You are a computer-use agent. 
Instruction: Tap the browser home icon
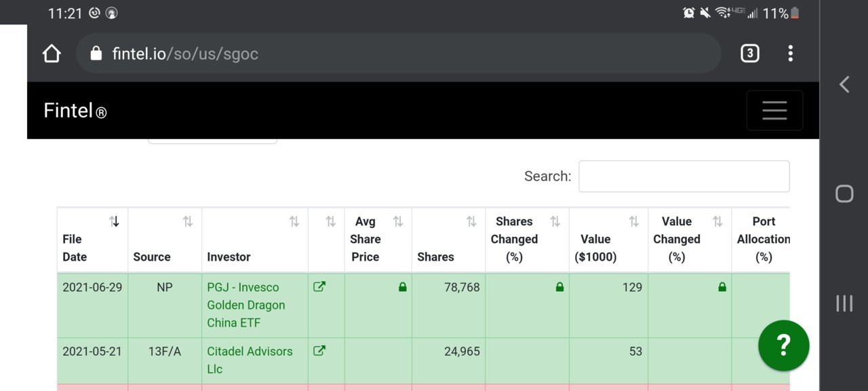[x=52, y=54]
